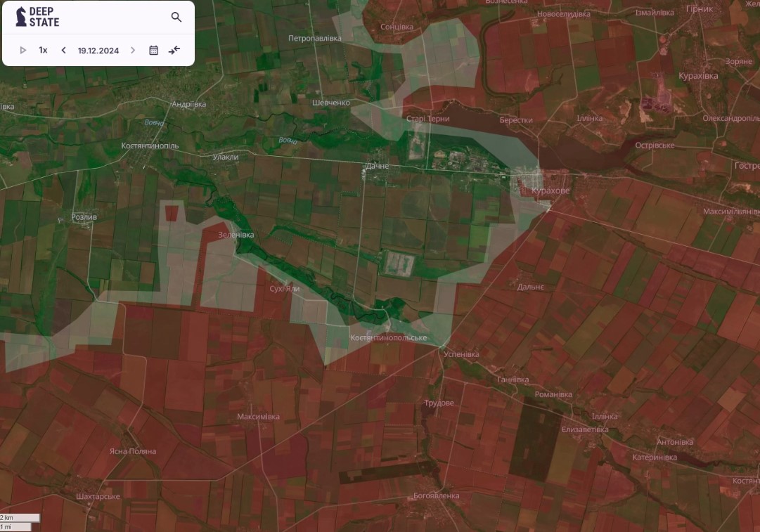This screenshot has height=532, width=760.
Task: Click the date 19.12.2024 field
Action: [98, 51]
